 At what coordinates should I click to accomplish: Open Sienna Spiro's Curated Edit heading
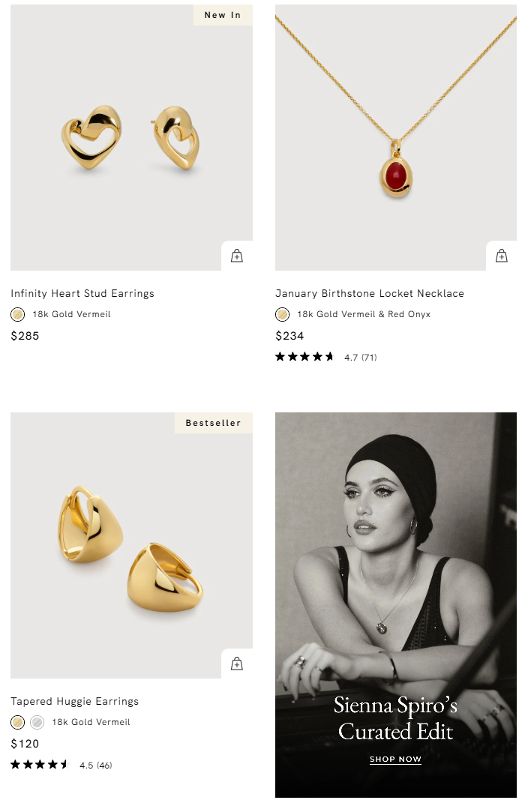[395, 718]
